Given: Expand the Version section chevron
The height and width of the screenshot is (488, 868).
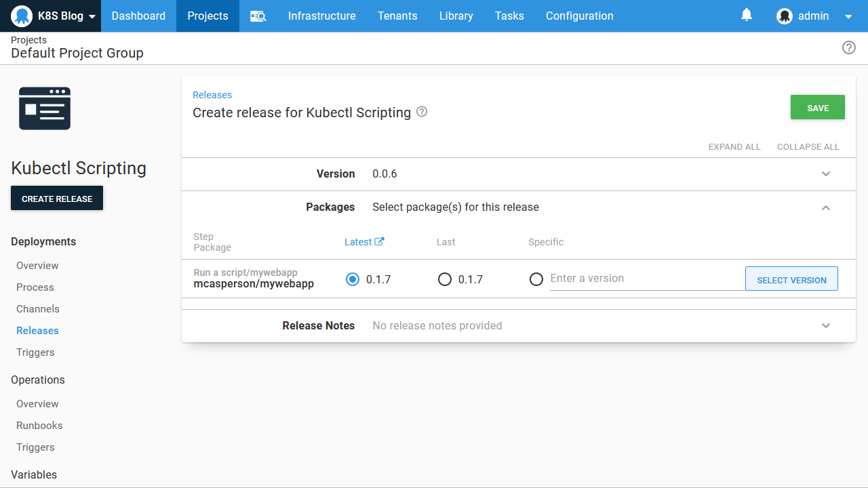Looking at the screenshot, I should coord(825,174).
